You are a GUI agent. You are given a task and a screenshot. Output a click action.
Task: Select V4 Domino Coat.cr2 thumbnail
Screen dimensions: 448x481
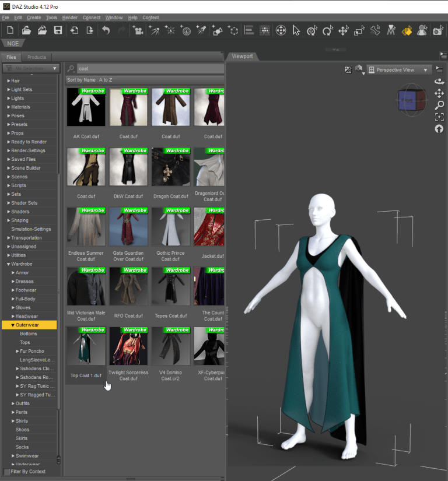(170, 346)
